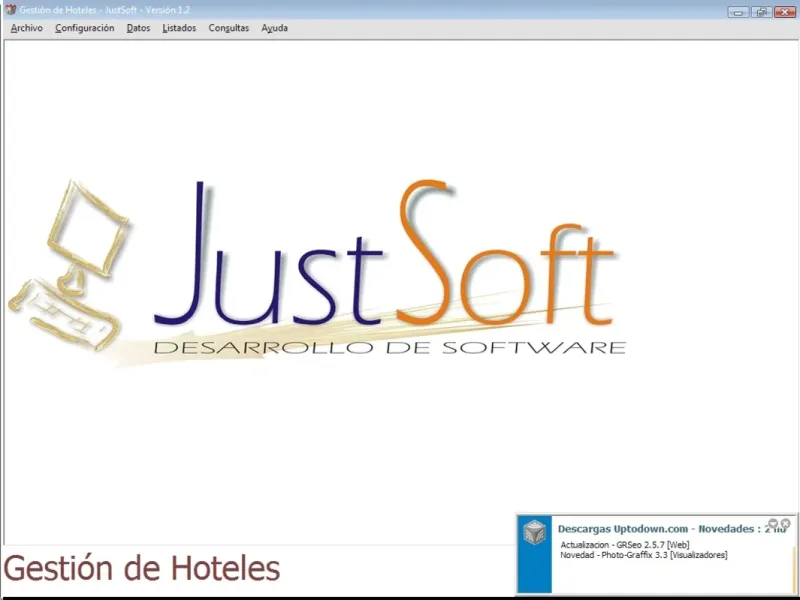
Task: Open the Ayuda menu
Action: tap(274, 28)
